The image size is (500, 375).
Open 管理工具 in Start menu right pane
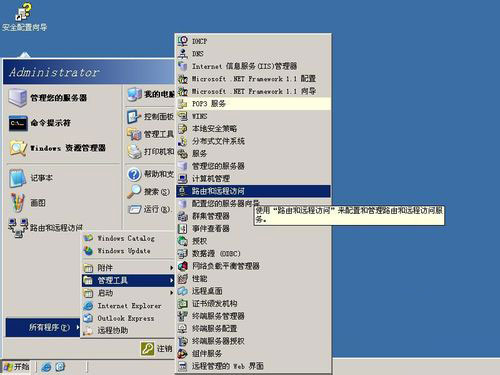coord(150,134)
